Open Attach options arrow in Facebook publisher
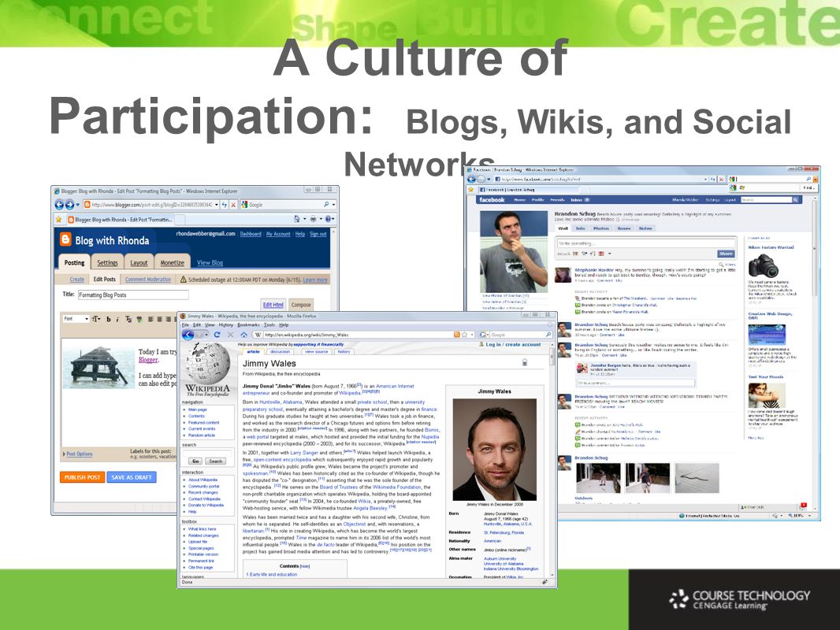Screen dimensions: 840x630 tap(610, 254)
